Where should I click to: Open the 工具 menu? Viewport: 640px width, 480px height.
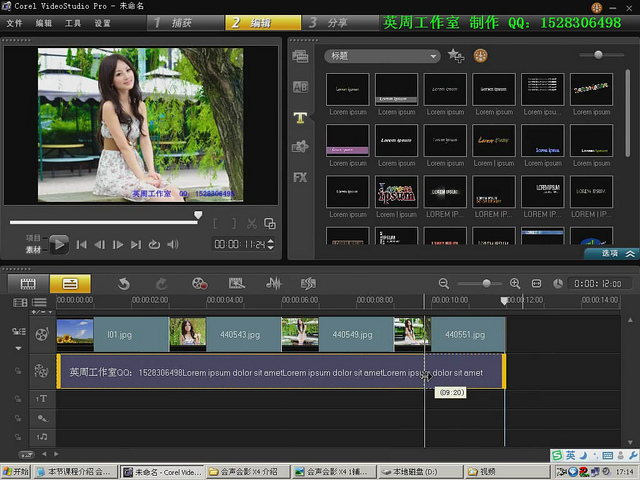pos(73,23)
